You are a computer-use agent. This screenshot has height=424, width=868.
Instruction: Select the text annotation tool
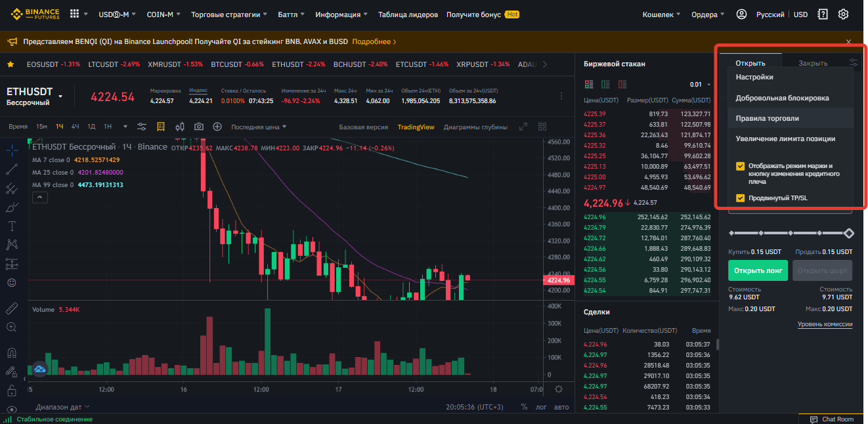[x=12, y=226]
